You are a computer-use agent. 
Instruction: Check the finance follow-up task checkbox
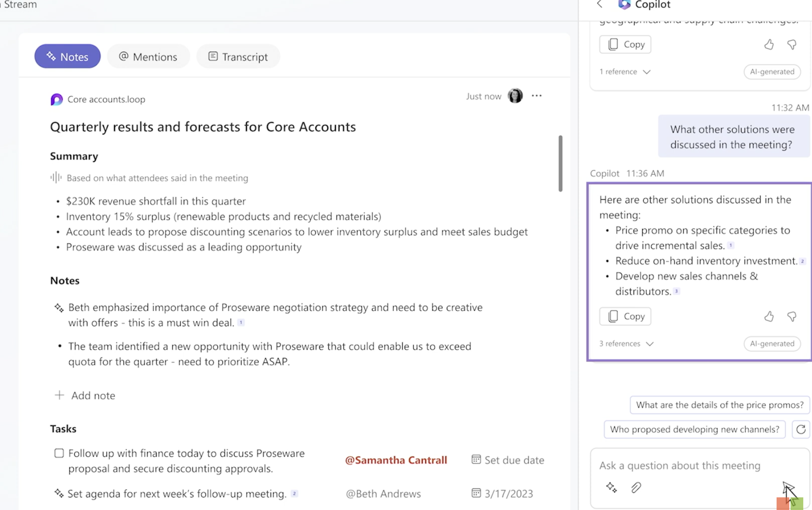(59, 453)
